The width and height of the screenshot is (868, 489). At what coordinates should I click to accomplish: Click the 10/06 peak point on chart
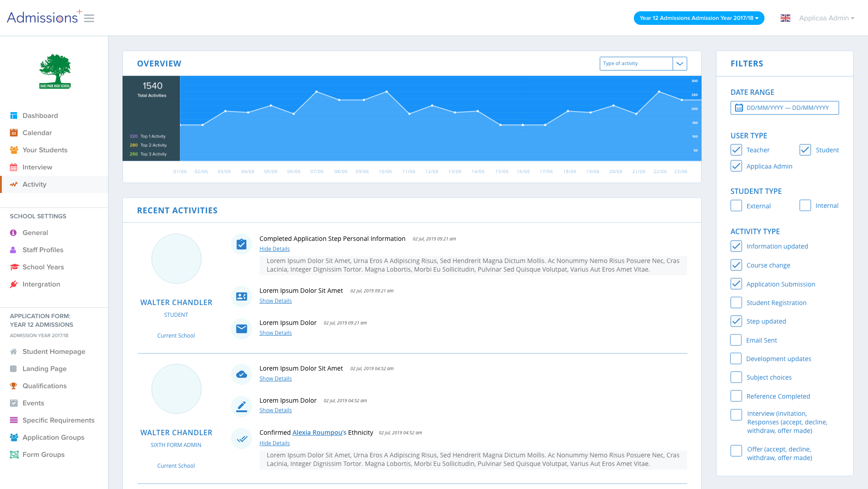tap(387, 92)
